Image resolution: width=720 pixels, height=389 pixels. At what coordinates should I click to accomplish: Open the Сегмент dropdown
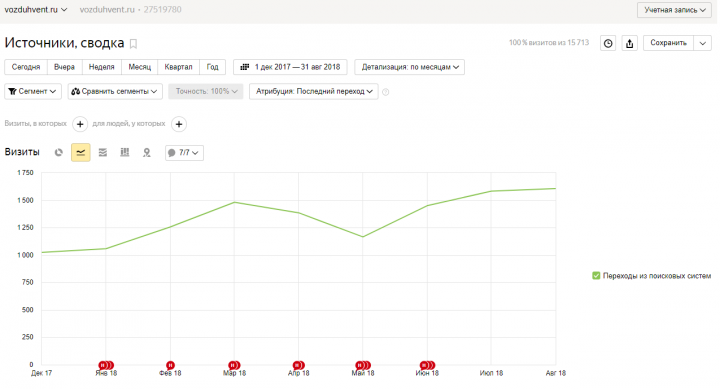[33, 91]
